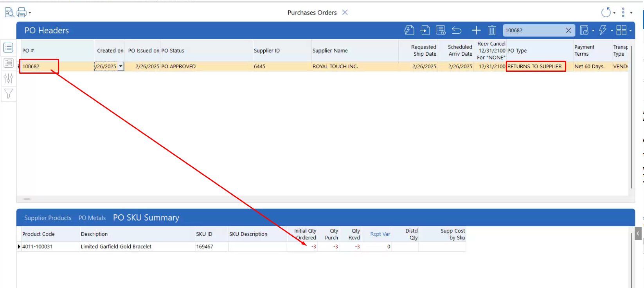Image resolution: width=644 pixels, height=288 pixels.
Task: Close the Purchases Orders tab
Action: (345, 13)
